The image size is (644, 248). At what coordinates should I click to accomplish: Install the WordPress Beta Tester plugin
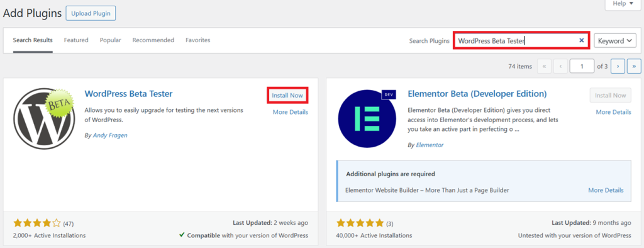click(287, 96)
